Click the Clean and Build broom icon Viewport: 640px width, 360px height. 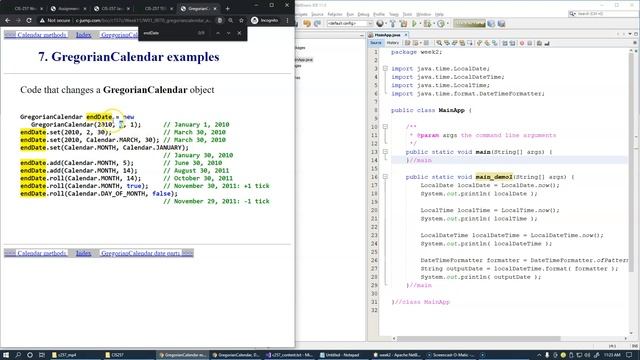click(x=403, y=24)
